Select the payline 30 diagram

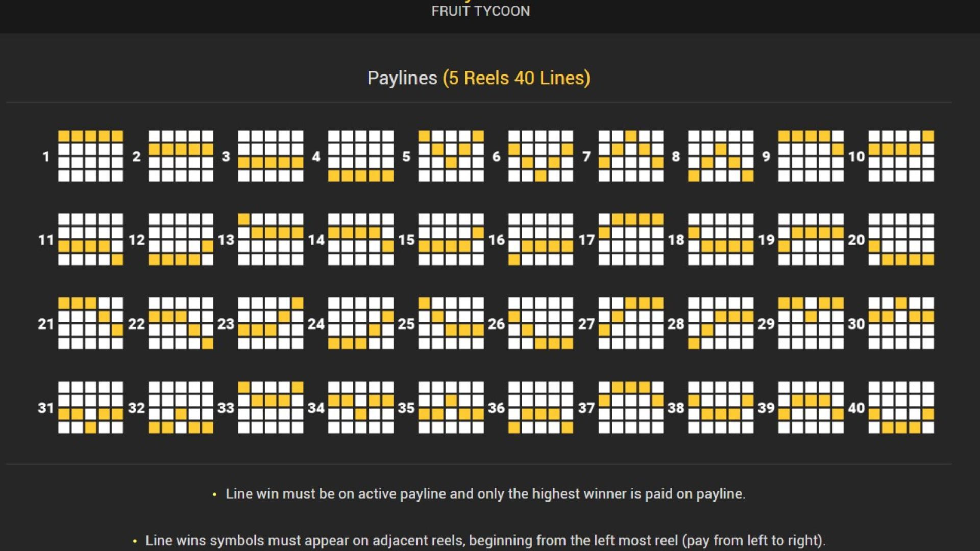click(901, 323)
